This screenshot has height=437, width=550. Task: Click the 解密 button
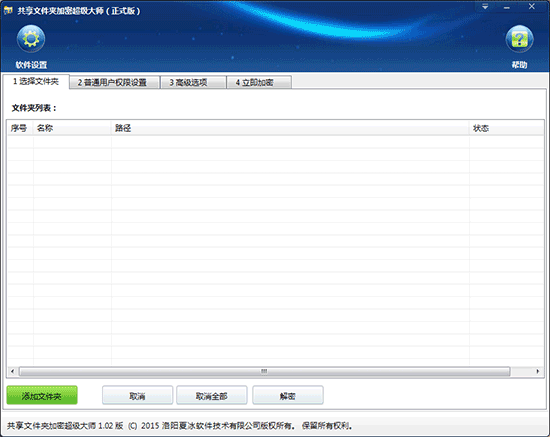288,396
